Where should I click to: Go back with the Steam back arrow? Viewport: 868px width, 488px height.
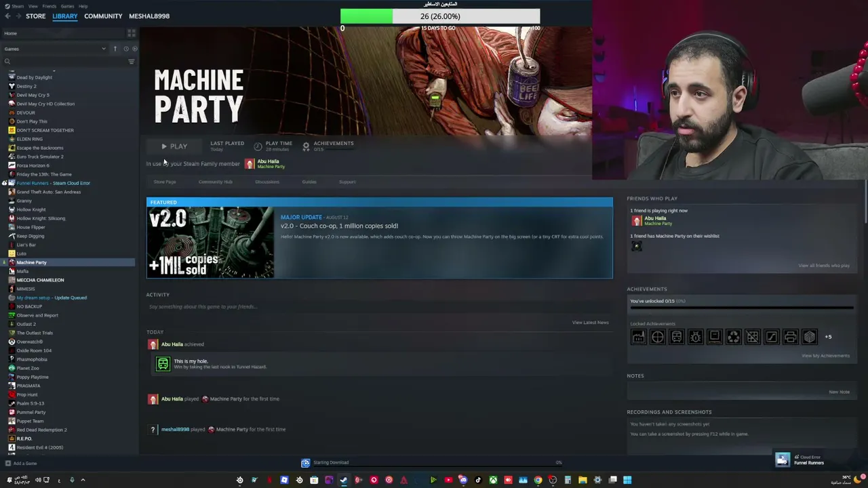click(x=7, y=16)
